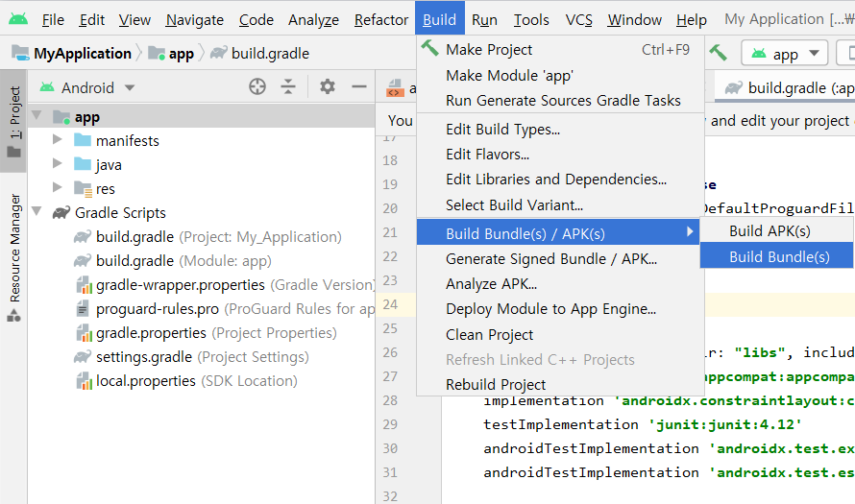
Task: Click the Gradle Scripts elephant icon
Action: point(61,212)
